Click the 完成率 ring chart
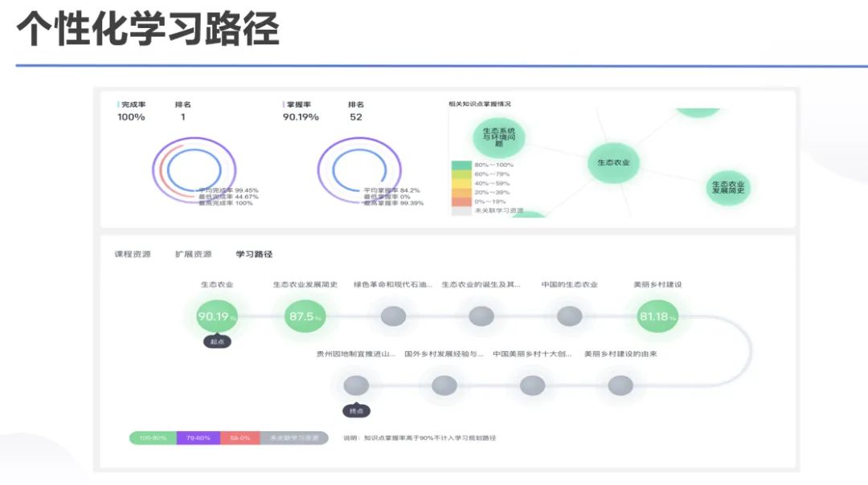This screenshot has width=868, height=485. [x=194, y=169]
